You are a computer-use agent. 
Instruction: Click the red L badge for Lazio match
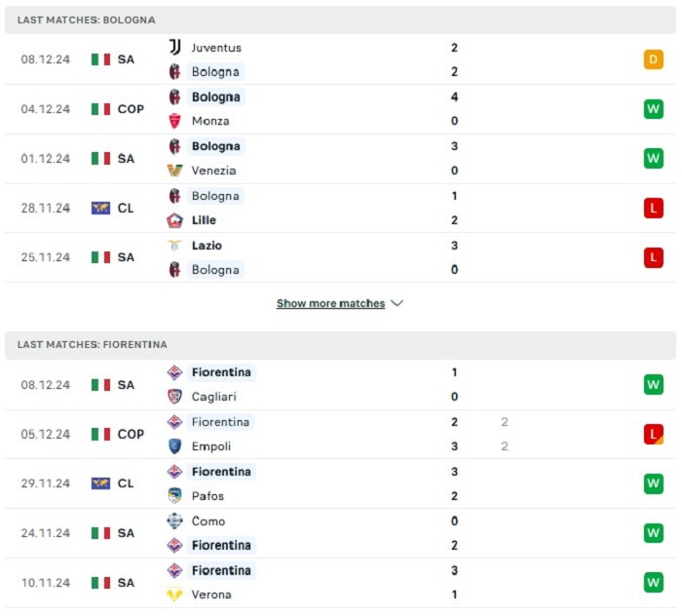point(654,257)
